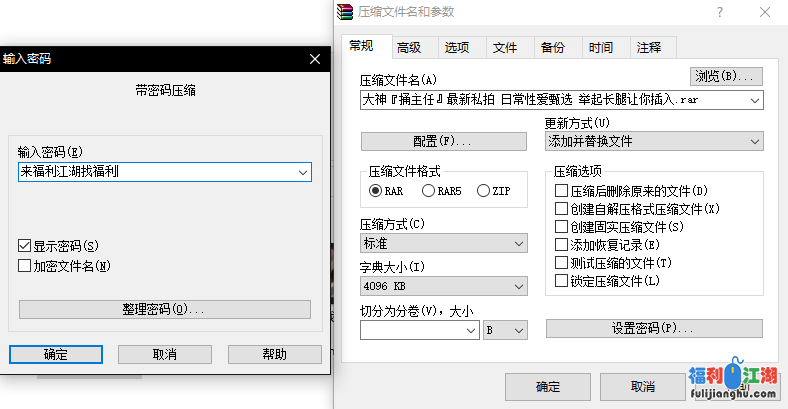Image resolution: width=788 pixels, height=409 pixels.
Task: Click the question mark help icon
Action: click(x=720, y=12)
